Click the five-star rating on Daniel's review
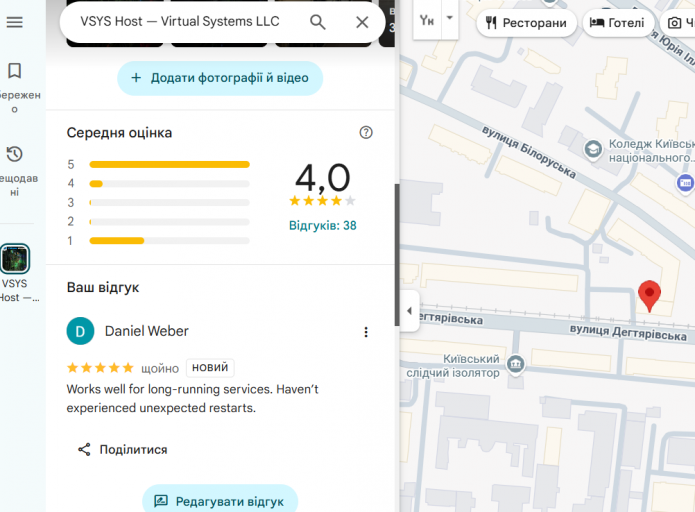Screen dimensions: 695x512 coord(100,368)
